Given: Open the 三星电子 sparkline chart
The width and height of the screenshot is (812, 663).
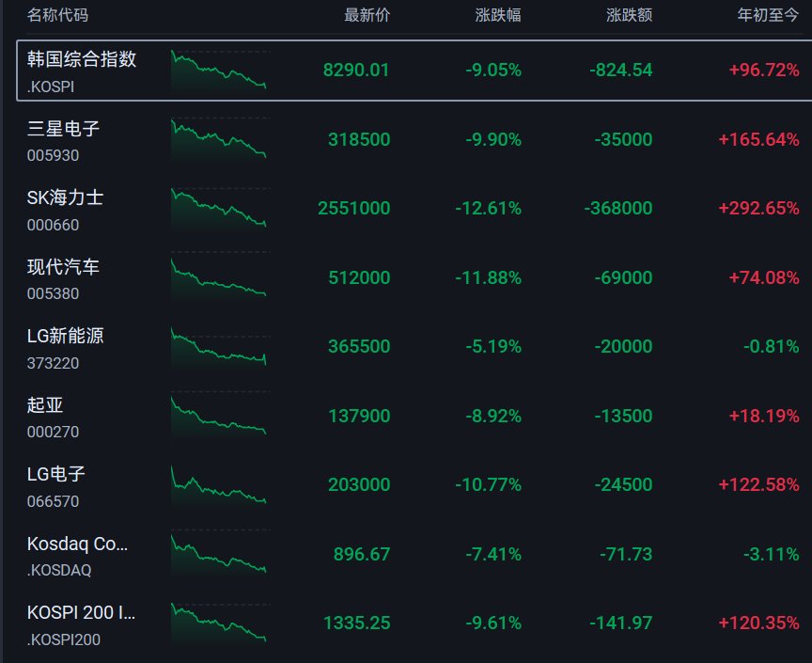Looking at the screenshot, I should [220, 139].
